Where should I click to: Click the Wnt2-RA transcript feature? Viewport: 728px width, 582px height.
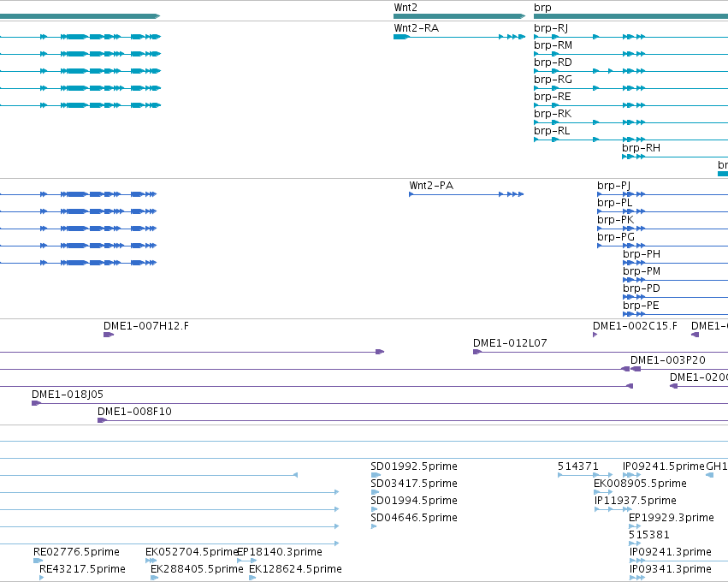pyautogui.click(x=459, y=37)
